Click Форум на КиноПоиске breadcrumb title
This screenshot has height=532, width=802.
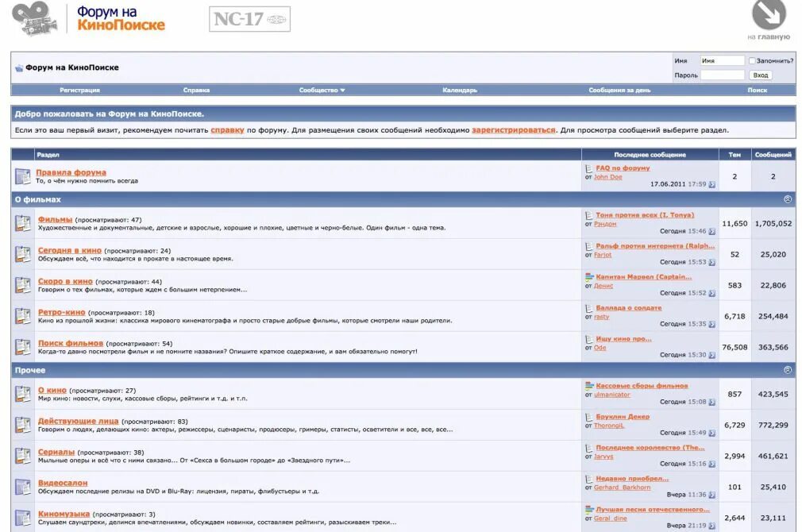(72, 67)
